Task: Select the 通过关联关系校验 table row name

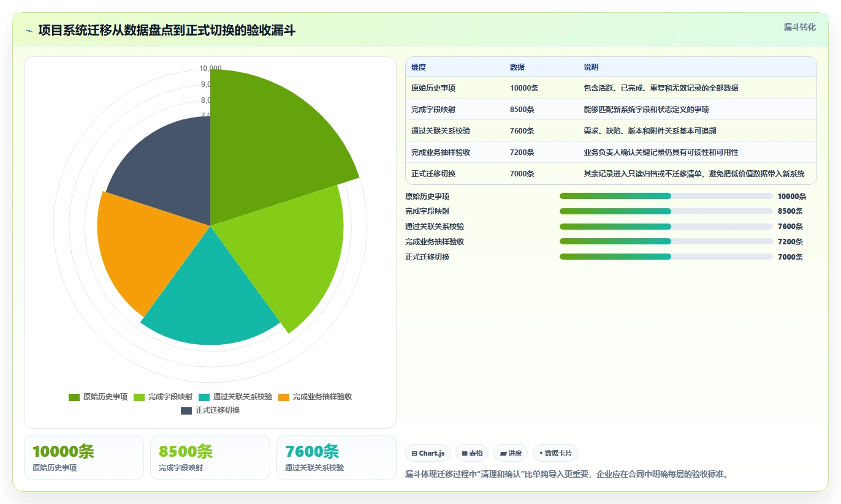Action: pos(441,131)
